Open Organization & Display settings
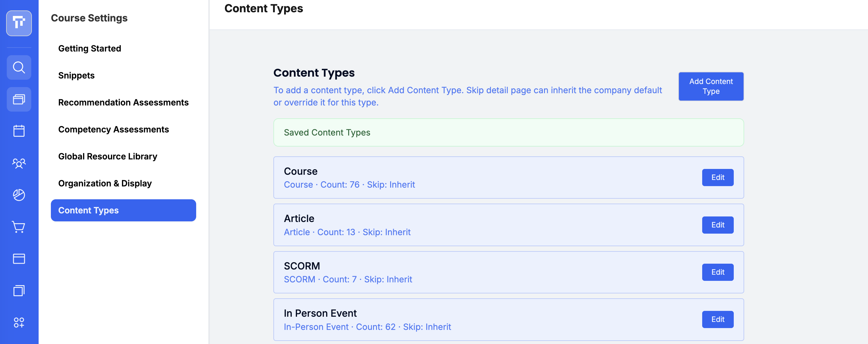Screen dimensions: 868x344 pyautogui.click(x=105, y=183)
